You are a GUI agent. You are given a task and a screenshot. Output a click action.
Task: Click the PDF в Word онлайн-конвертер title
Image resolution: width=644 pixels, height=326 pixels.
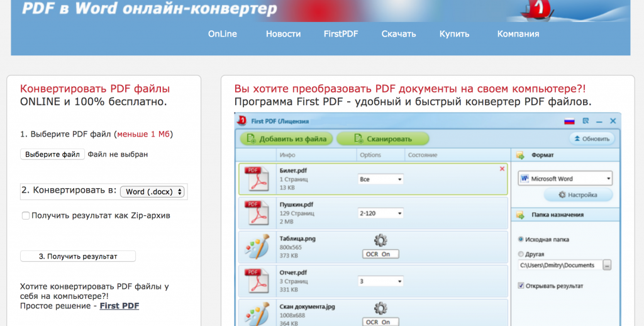tap(150, 8)
